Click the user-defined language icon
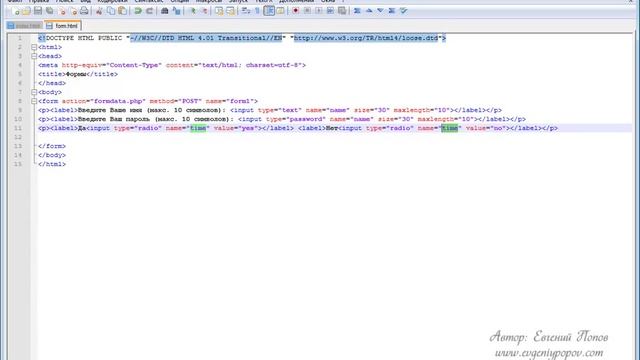The height and width of the screenshot is (360, 640). point(280,11)
